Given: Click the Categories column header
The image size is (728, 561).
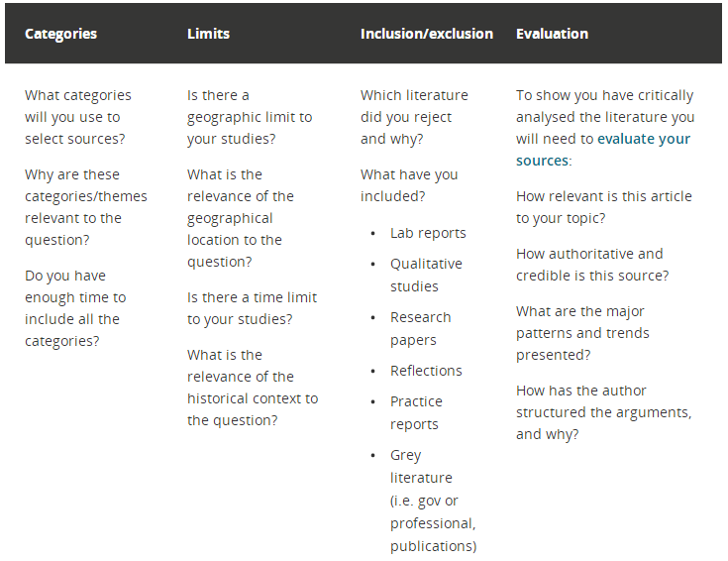Looking at the screenshot, I should point(60,34).
